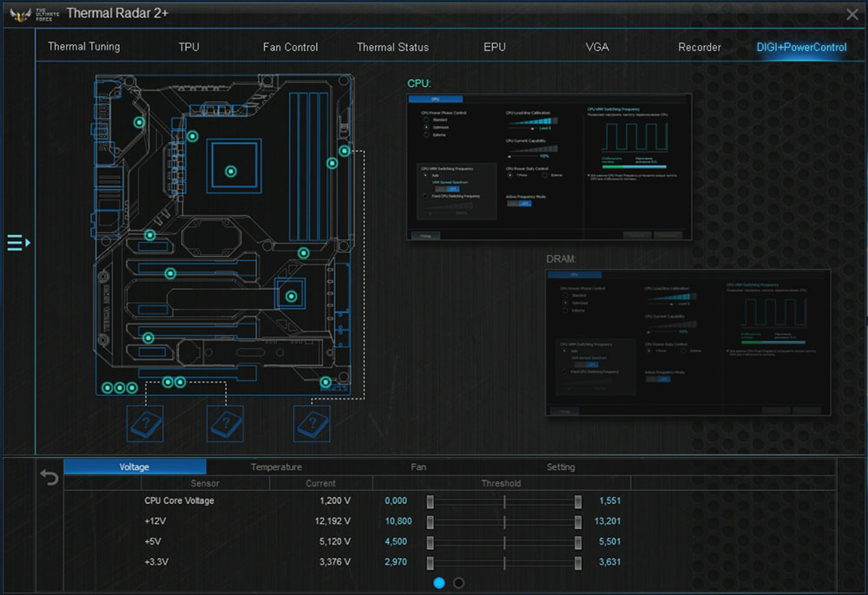The width and height of the screenshot is (868, 595).
Task: Click the +5V lower threshold handle
Action: coord(431,542)
